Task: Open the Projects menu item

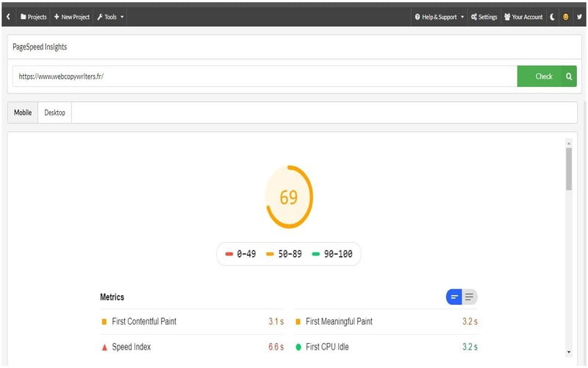Action: [33, 17]
